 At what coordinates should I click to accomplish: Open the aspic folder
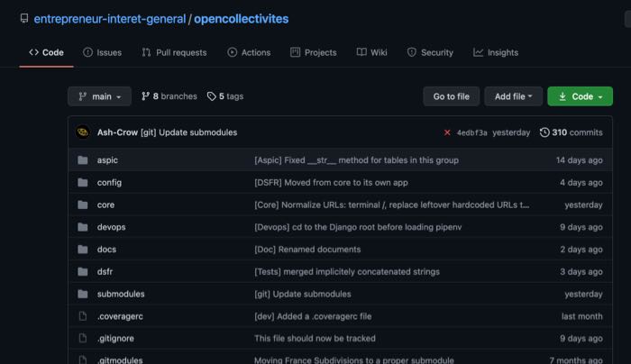pyautogui.click(x=107, y=160)
